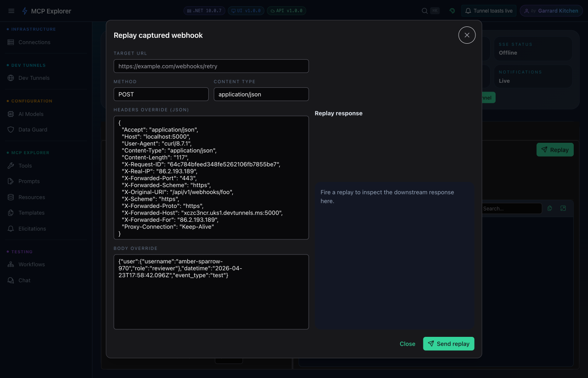Click the X-Forwarded-Host header line

click(x=202, y=213)
